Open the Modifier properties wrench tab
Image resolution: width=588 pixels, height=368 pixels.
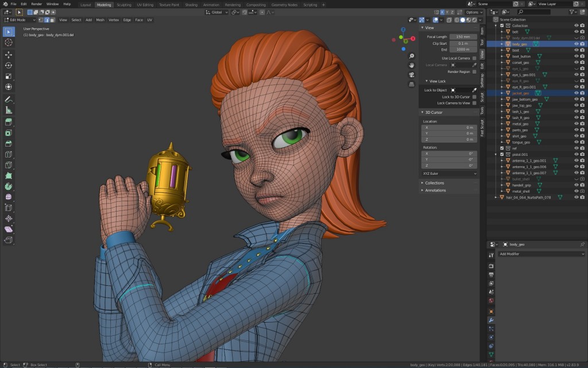491,320
